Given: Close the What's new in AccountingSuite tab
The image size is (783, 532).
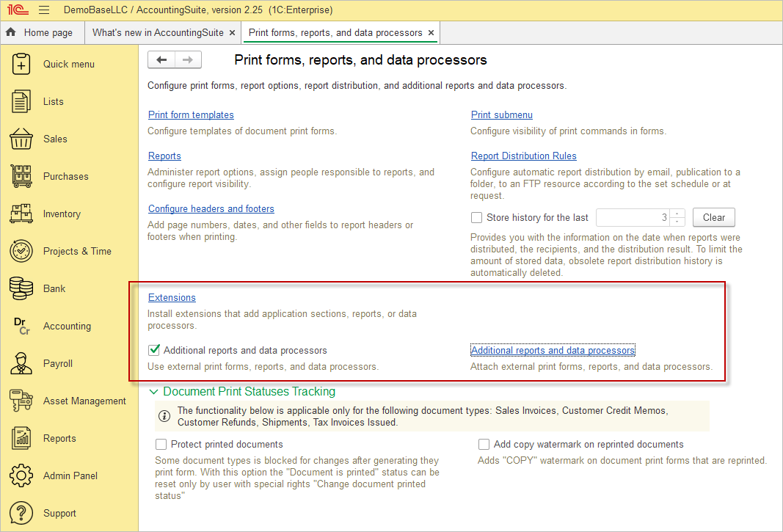Looking at the screenshot, I should pos(232,32).
